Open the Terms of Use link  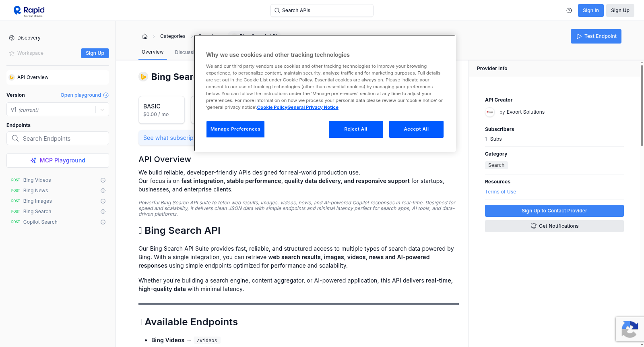pos(500,192)
